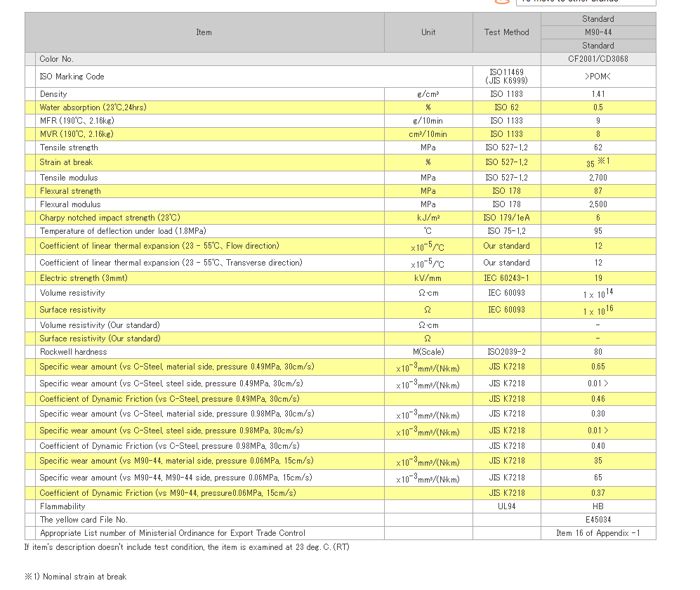700x590 pixels.
Task: Click the 'ISO11469 (JIS K6999)' test method
Action: (x=507, y=77)
